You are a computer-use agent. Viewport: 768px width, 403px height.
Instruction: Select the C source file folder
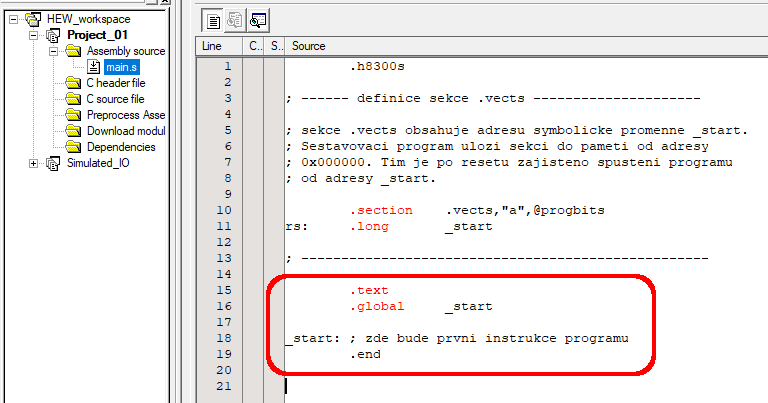click(x=115, y=99)
